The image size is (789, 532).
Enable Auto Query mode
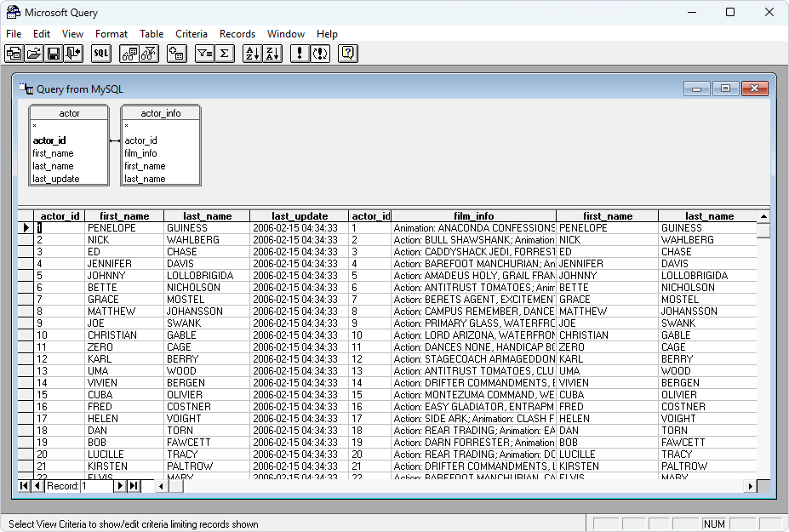click(x=320, y=54)
